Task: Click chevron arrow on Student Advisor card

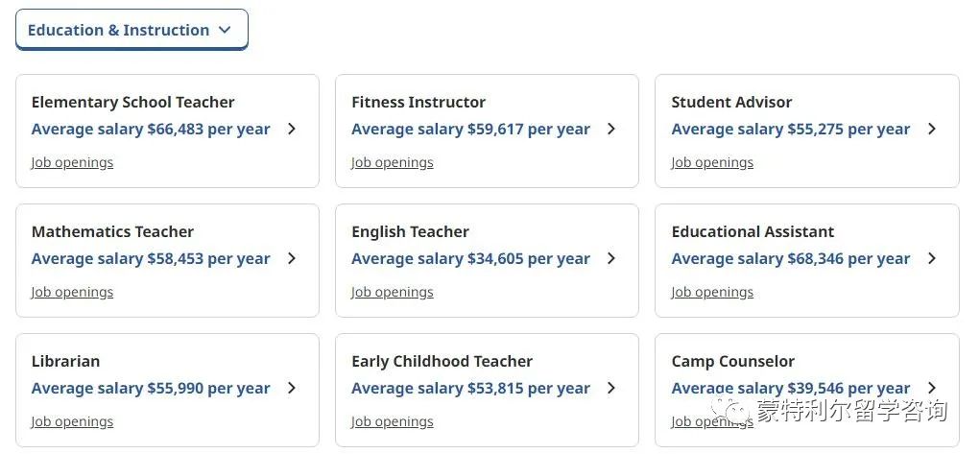Action: 932,129
